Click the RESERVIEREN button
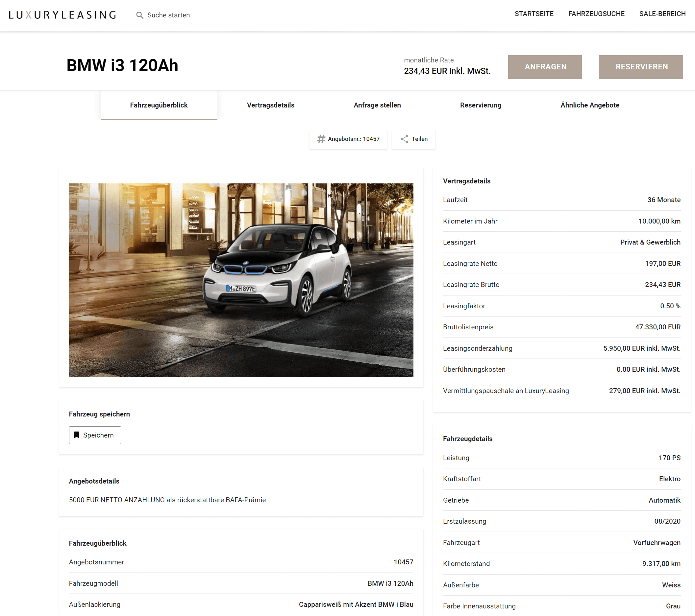 [x=641, y=67]
